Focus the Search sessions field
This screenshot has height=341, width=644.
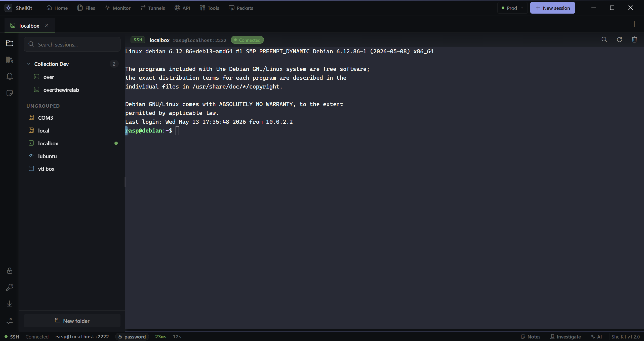(x=72, y=45)
